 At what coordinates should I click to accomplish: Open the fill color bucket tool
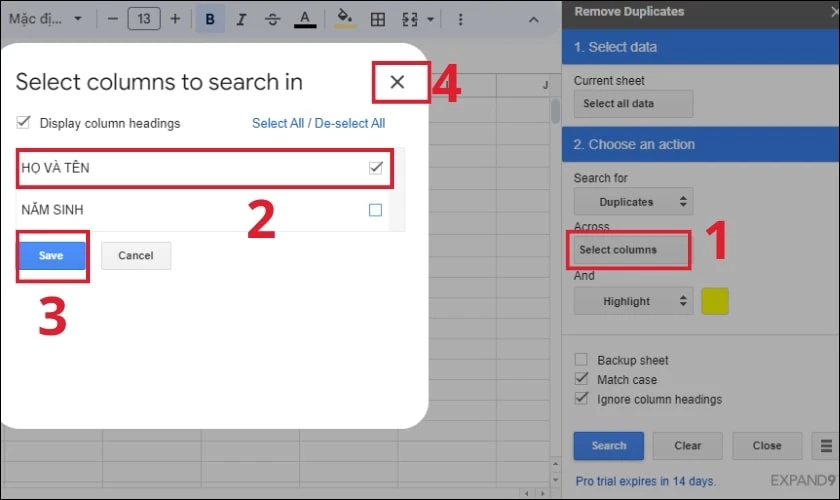coord(345,19)
